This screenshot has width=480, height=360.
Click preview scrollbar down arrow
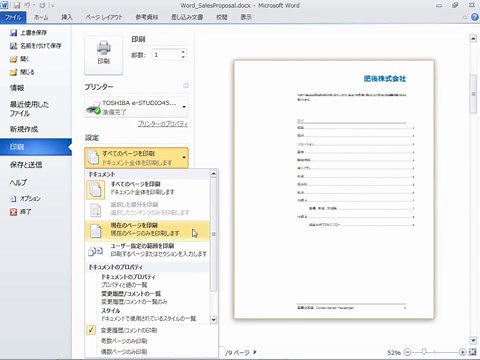pos(473,340)
